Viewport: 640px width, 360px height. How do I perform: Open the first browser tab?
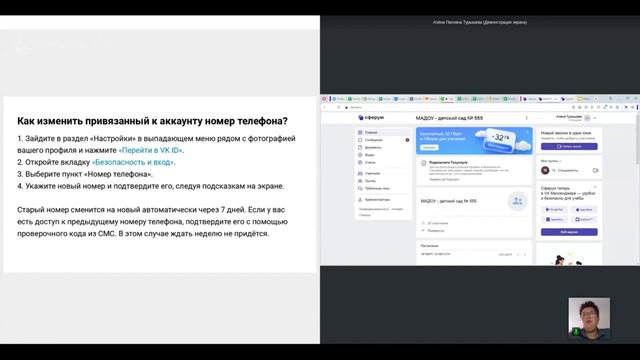[x=338, y=99]
